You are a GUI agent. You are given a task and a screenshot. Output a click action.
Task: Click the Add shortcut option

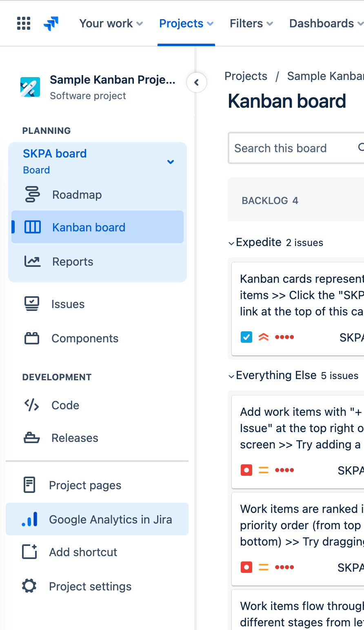point(83,552)
